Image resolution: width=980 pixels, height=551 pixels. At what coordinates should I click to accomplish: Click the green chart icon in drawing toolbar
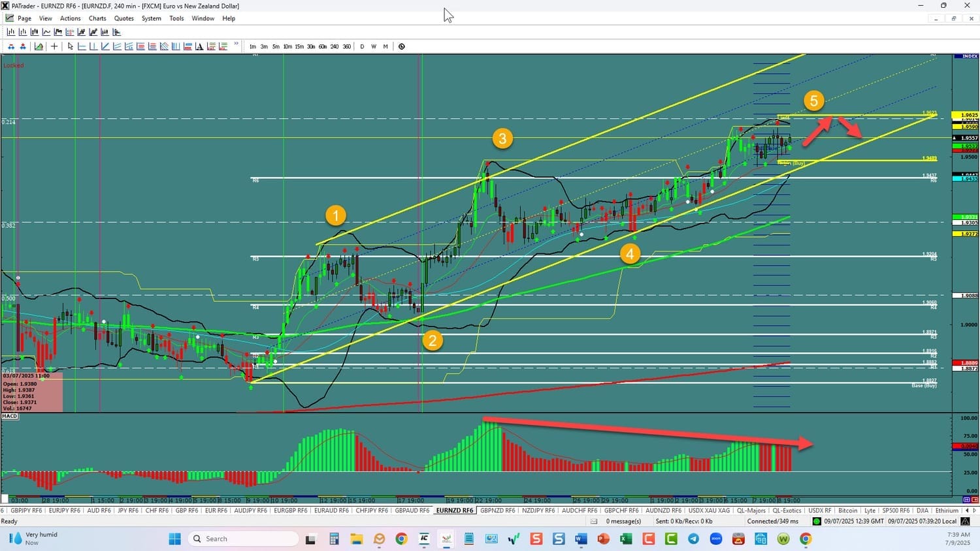[x=39, y=46]
